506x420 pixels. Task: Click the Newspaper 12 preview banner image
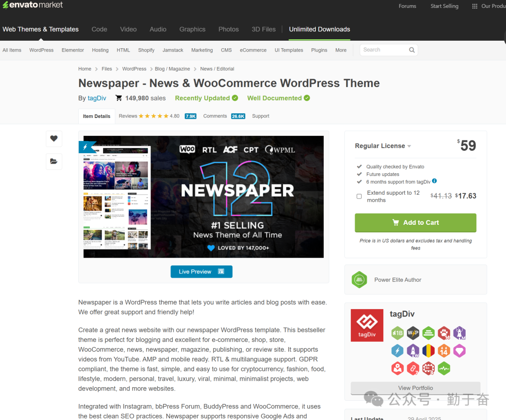pyautogui.click(x=203, y=197)
